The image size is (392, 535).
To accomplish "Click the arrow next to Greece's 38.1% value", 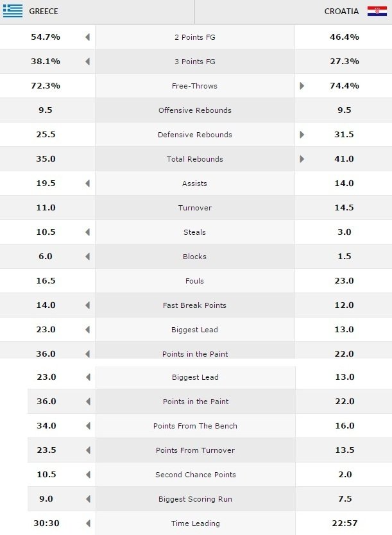I will [88, 62].
